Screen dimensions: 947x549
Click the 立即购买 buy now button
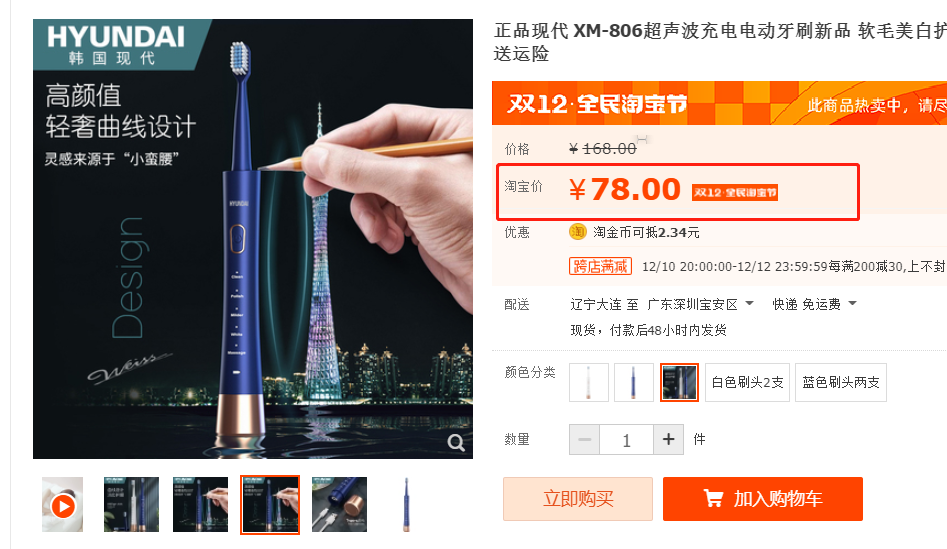click(578, 499)
